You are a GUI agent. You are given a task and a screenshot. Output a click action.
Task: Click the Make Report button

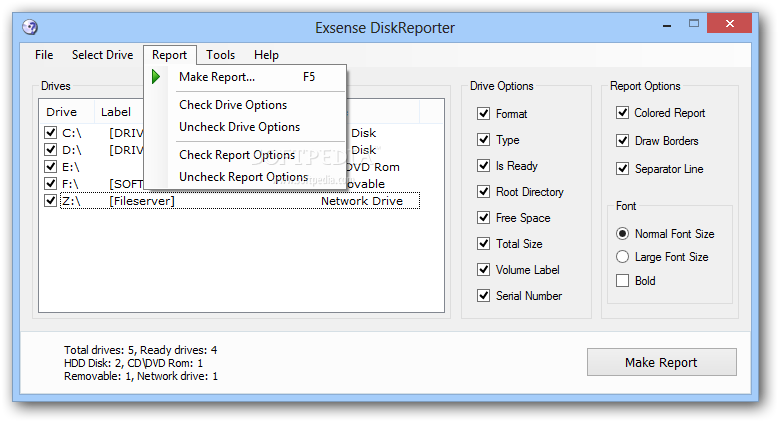[x=661, y=362]
